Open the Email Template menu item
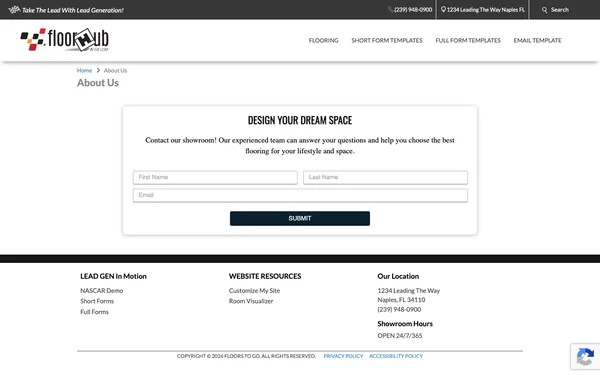Image resolution: width=600 pixels, height=375 pixels. click(537, 40)
